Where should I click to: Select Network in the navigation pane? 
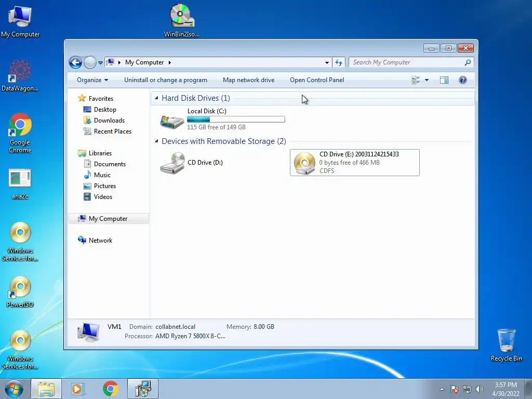click(100, 240)
